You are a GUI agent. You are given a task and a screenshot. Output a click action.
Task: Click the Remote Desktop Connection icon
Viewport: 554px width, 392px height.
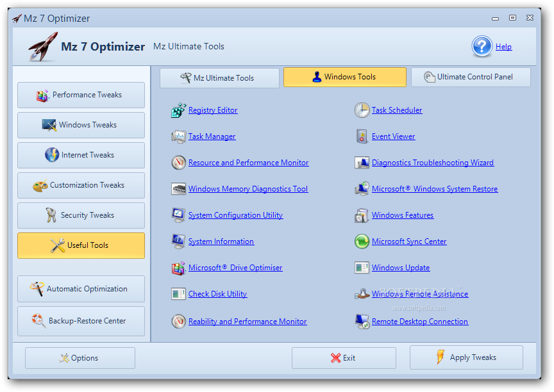362,322
